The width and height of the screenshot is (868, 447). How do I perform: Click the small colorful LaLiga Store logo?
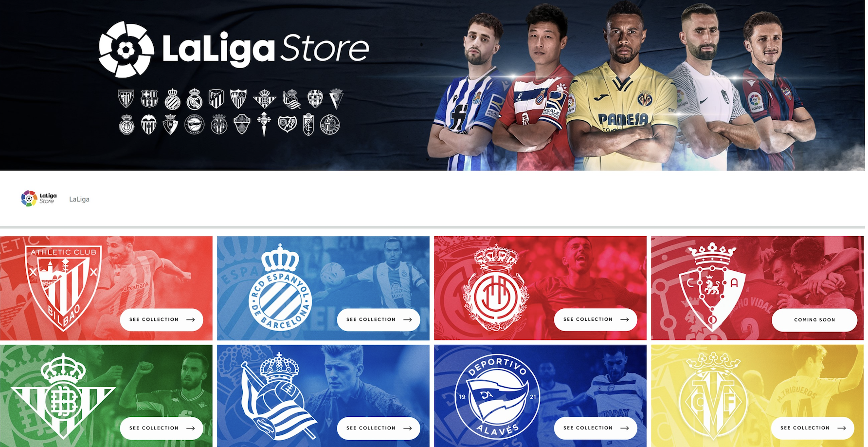(39, 198)
